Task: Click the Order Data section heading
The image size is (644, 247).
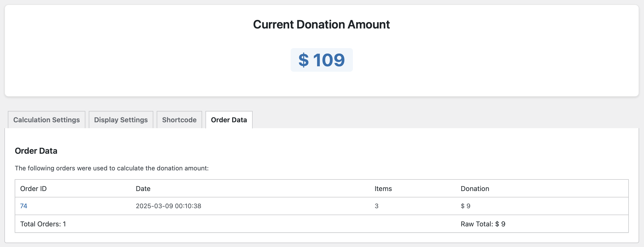Action: (36, 151)
